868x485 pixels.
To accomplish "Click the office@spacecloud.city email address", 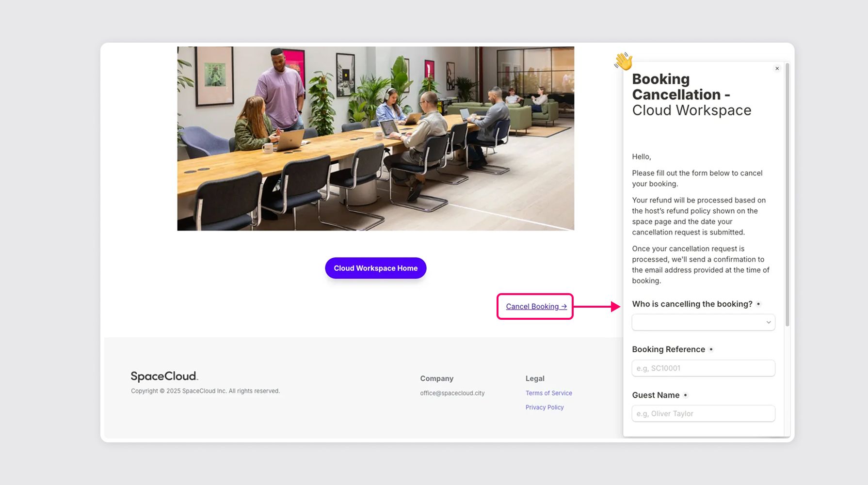I will pos(452,393).
